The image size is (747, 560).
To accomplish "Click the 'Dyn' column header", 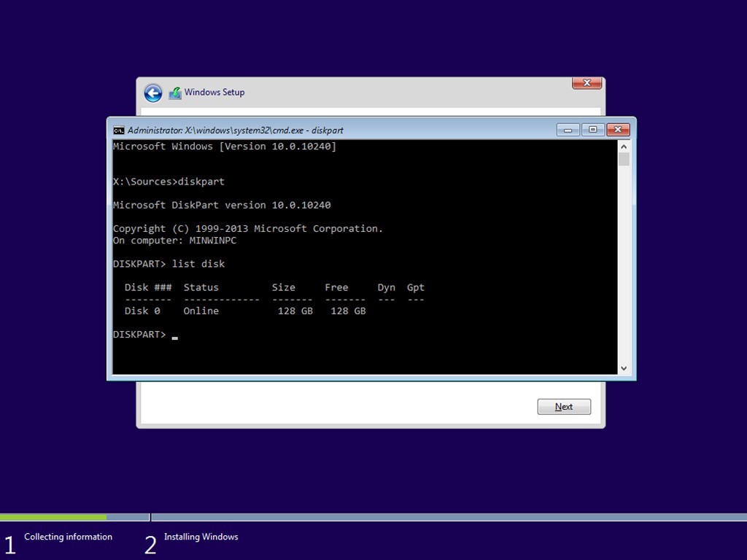I will coord(387,287).
